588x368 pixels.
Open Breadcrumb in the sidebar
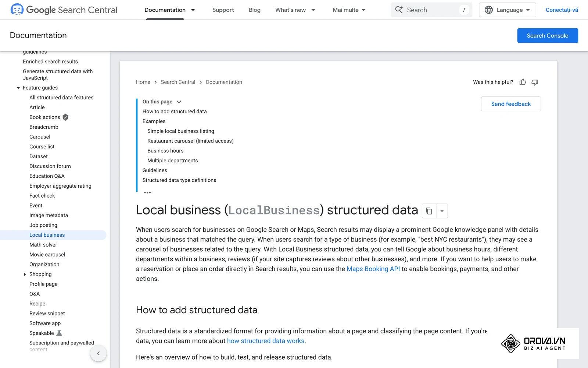[44, 127]
